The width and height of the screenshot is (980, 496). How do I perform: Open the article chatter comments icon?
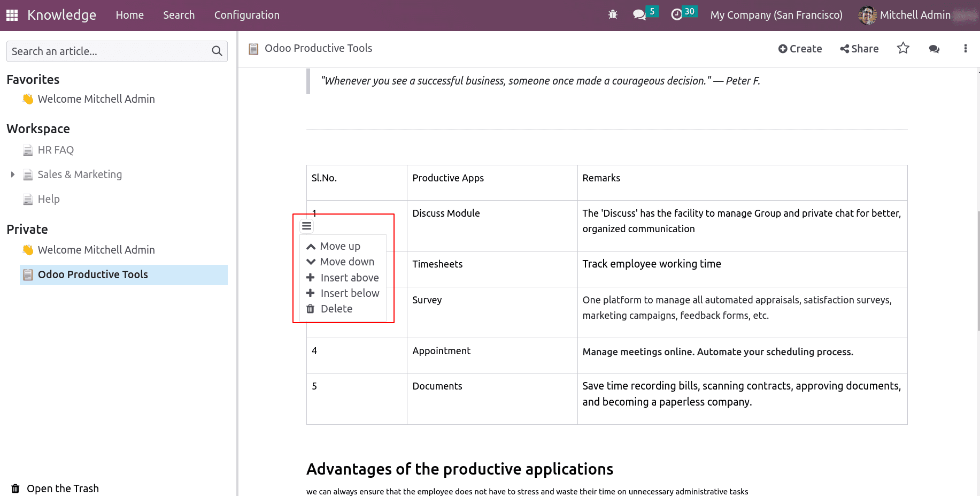pos(934,49)
